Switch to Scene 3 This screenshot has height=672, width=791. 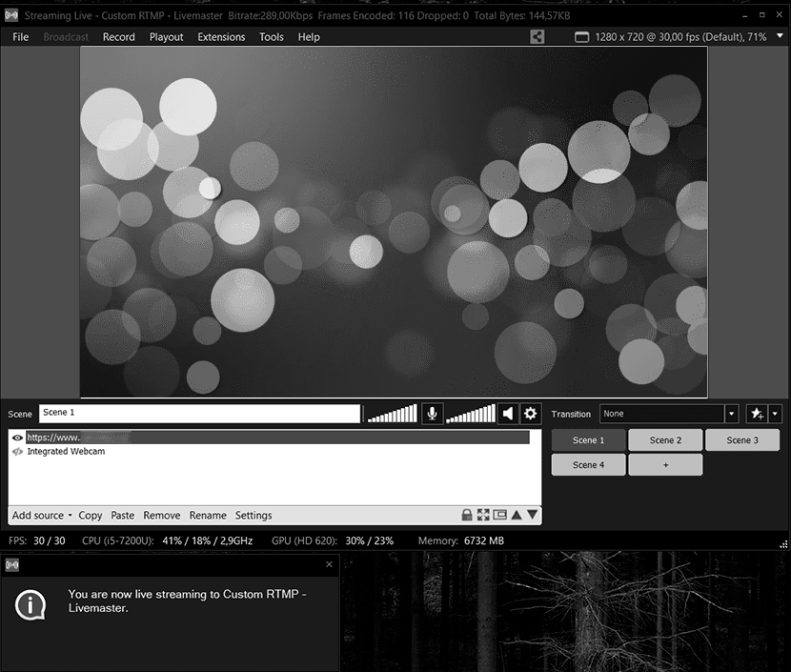[742, 439]
